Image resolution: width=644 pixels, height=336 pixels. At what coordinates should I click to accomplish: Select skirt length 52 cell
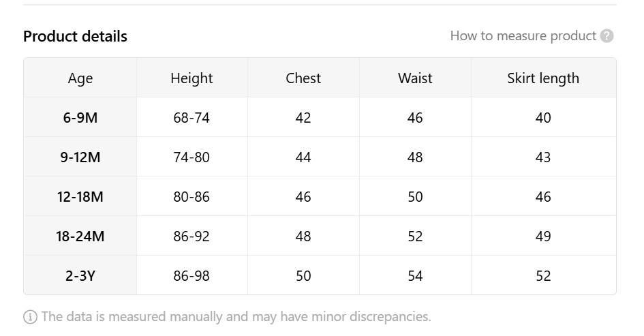(x=543, y=275)
